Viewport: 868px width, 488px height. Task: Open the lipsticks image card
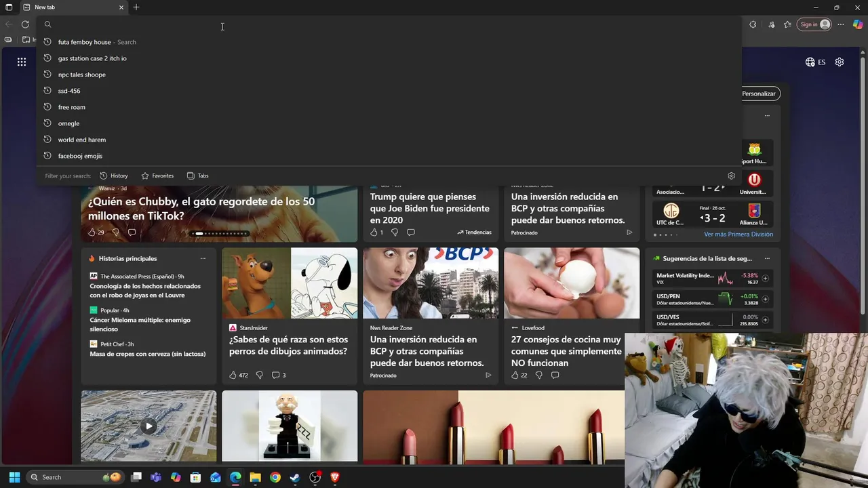tap(494, 426)
